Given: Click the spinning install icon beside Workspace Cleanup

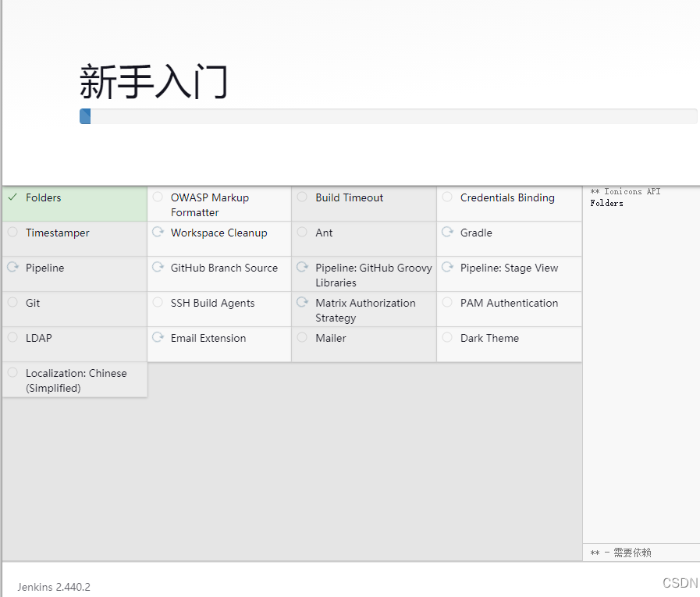Looking at the screenshot, I should click(158, 232).
